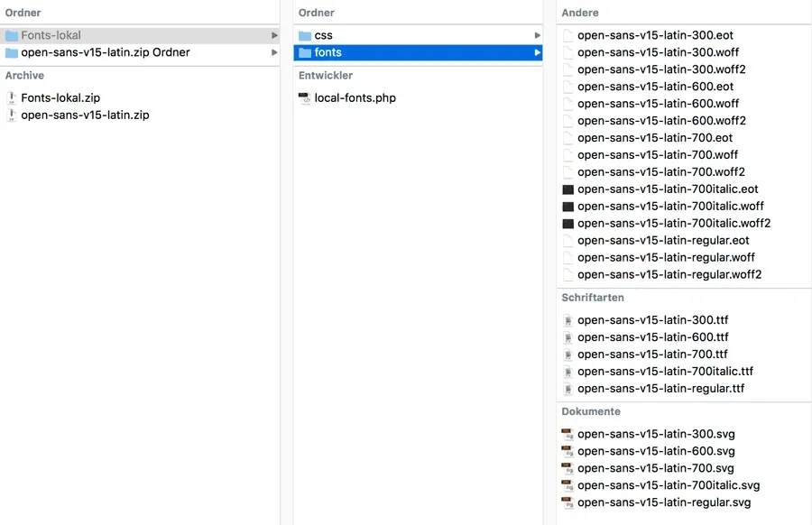Select open-sans-v15-latin.zip in Archive
This screenshot has height=525, width=812.
85,115
